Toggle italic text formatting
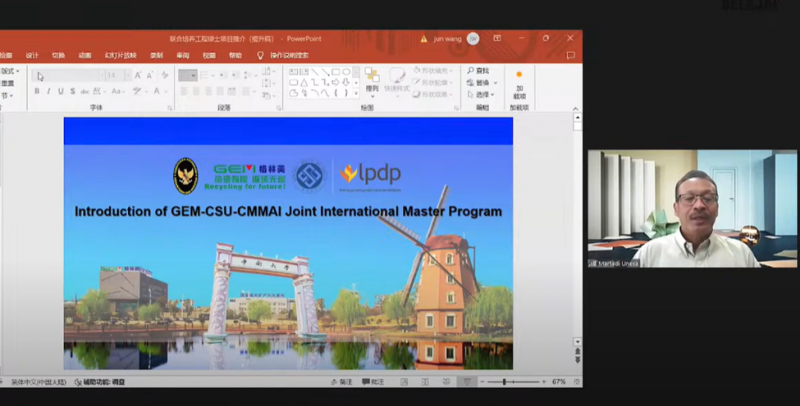 coord(48,91)
